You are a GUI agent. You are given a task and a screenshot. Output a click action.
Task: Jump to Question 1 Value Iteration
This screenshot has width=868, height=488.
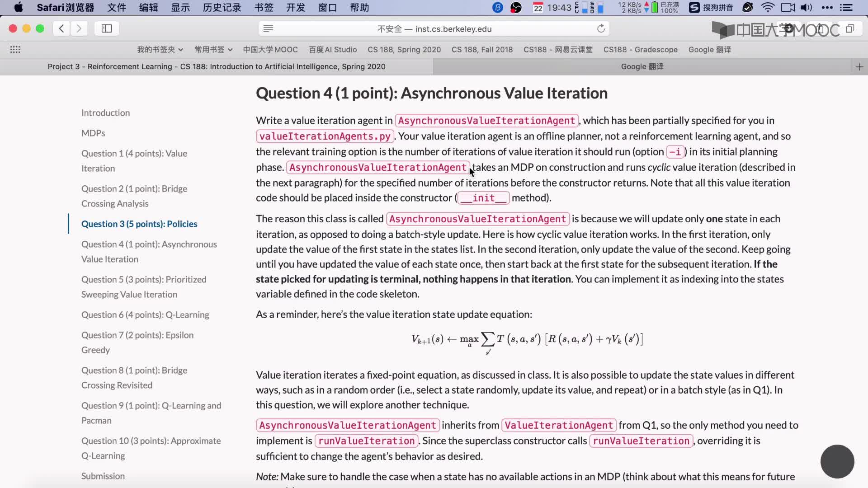[134, 161]
